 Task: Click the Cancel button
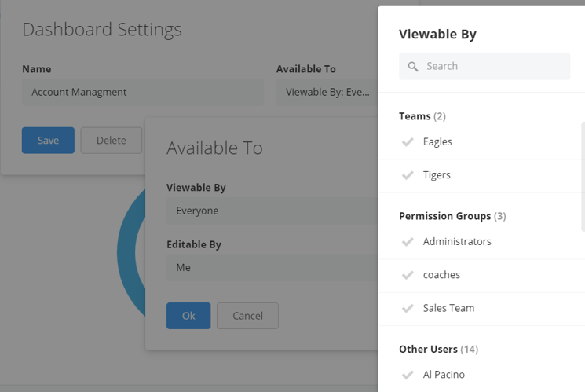click(x=247, y=316)
